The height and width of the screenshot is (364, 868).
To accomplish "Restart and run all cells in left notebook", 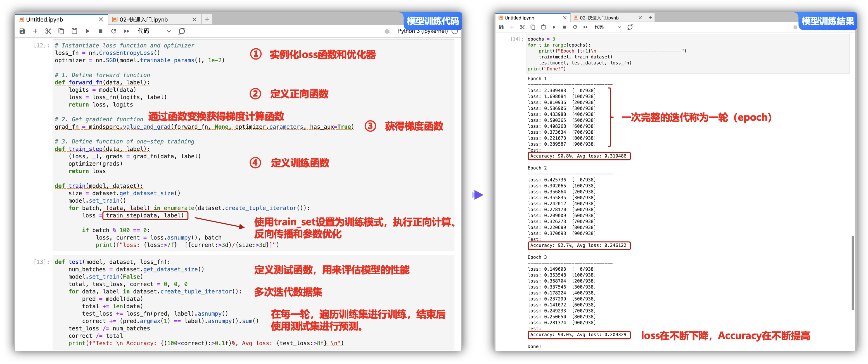I will pos(127,31).
